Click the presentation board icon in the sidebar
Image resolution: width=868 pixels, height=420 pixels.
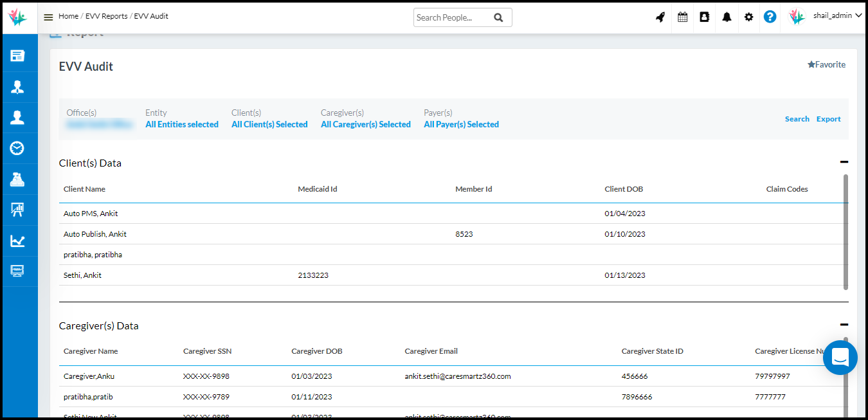(x=17, y=210)
